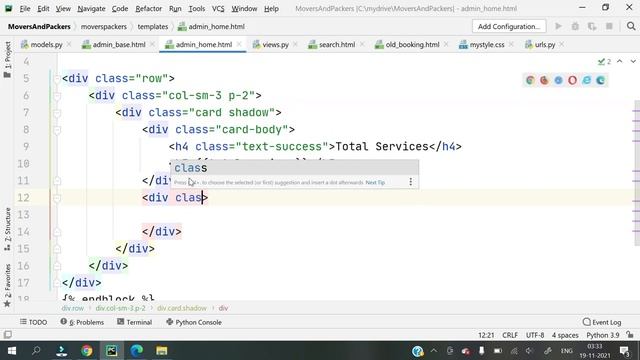Viewport: 640px width, 360px height.
Task: Switch to the mystyle.css tab
Action: [487, 44]
